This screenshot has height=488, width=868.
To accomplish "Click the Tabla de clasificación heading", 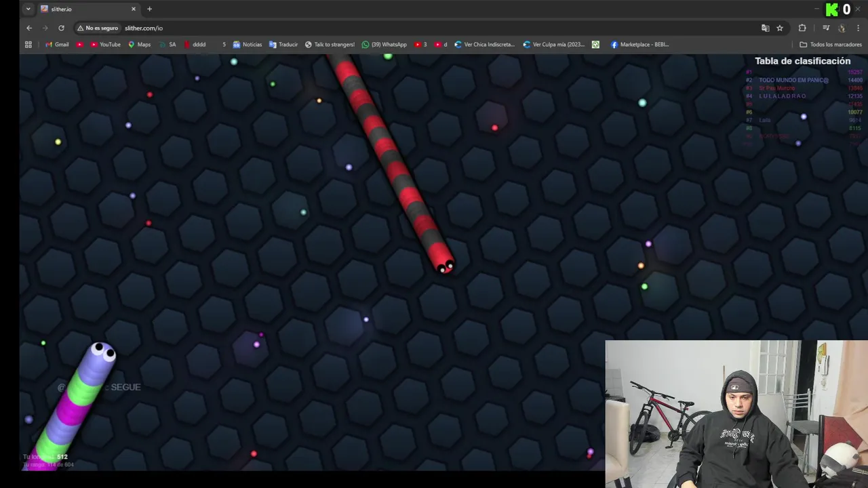I will [x=802, y=61].
